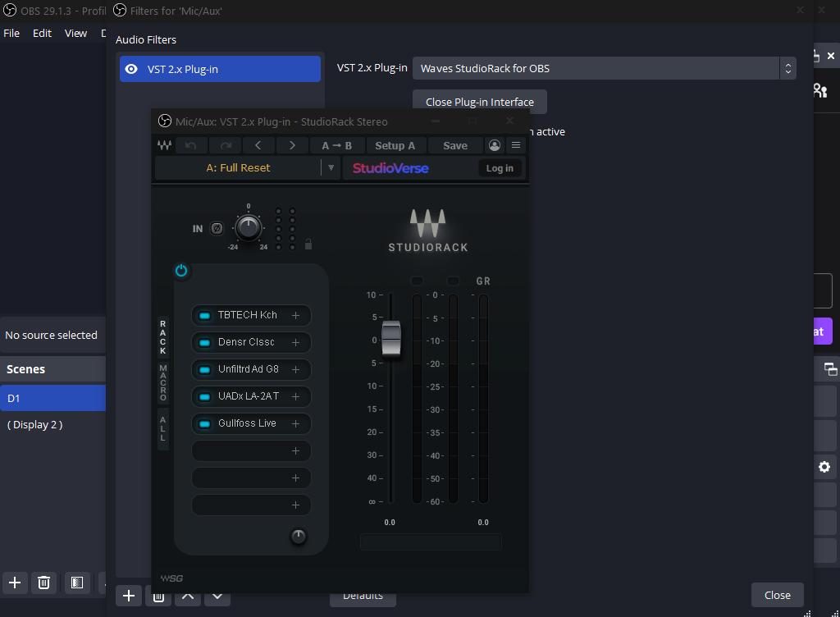This screenshot has width=840, height=617.
Task: Toggle the Gullfoss Live plugin bypass LED
Action: 205,423
